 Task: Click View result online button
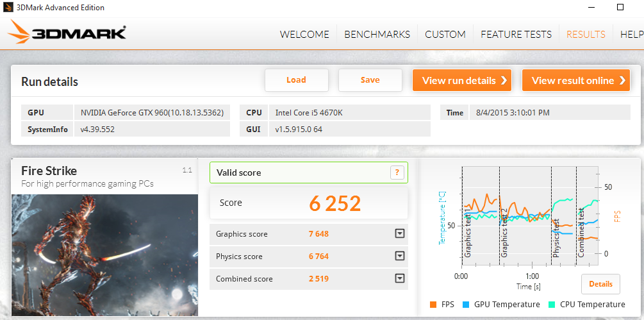[x=576, y=80]
